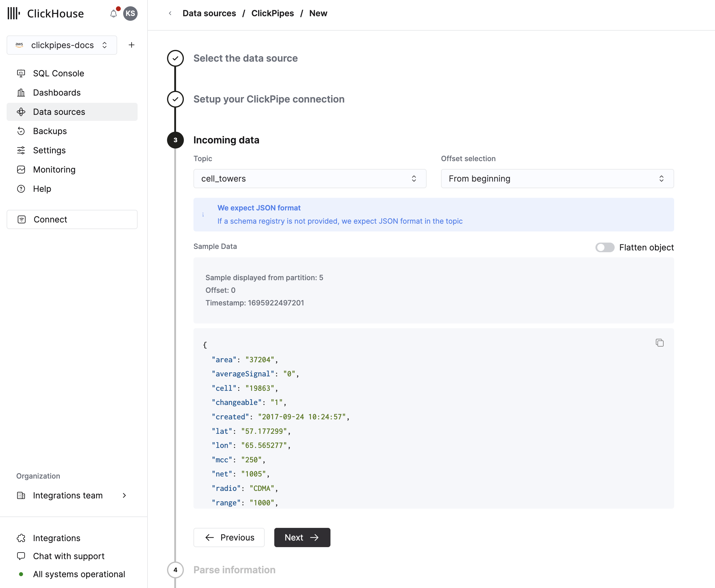Open the KS user avatar menu
This screenshot has height=588, width=715.
(x=130, y=14)
